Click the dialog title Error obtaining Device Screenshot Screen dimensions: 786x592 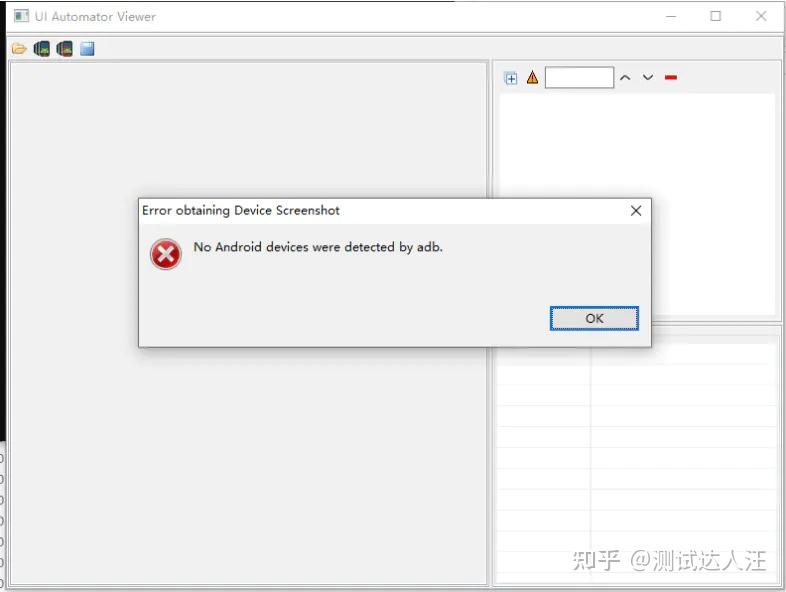[241, 211]
